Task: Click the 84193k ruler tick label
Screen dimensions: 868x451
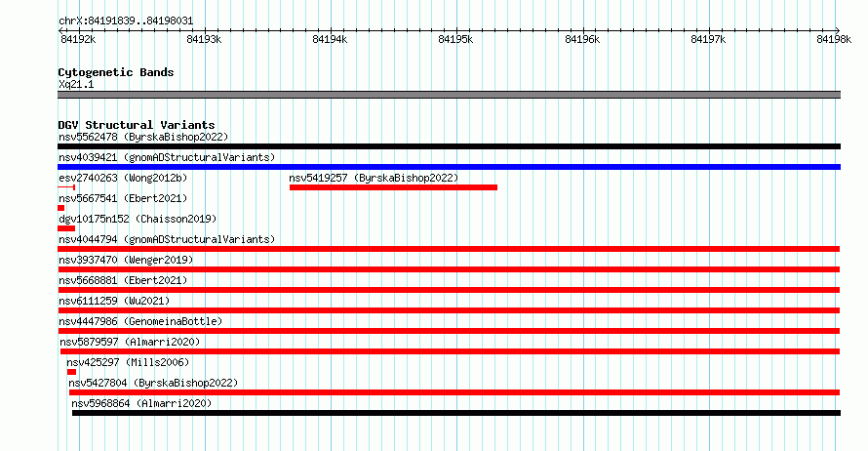Action: (x=204, y=39)
